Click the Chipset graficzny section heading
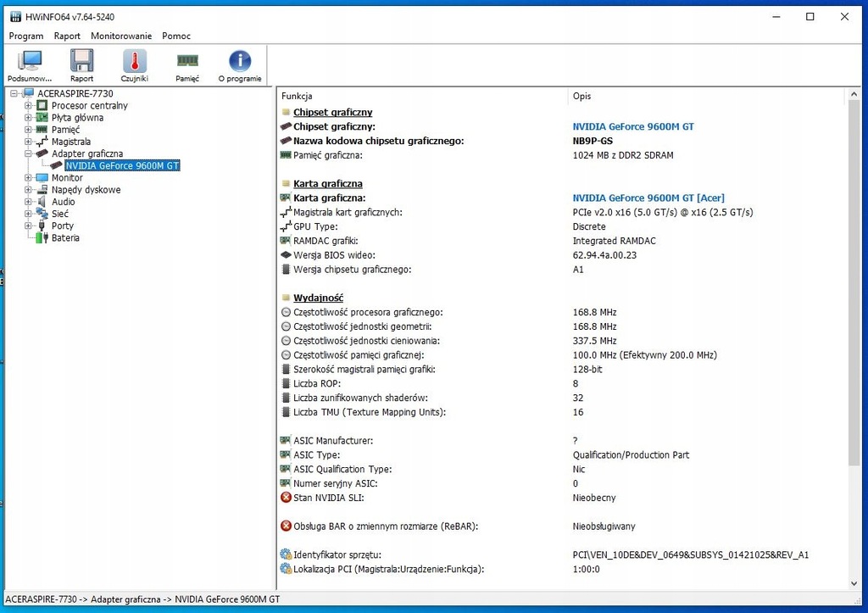 332,112
